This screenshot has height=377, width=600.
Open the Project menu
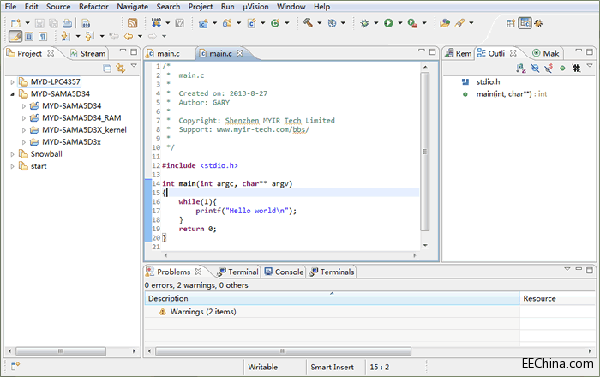point(201,7)
